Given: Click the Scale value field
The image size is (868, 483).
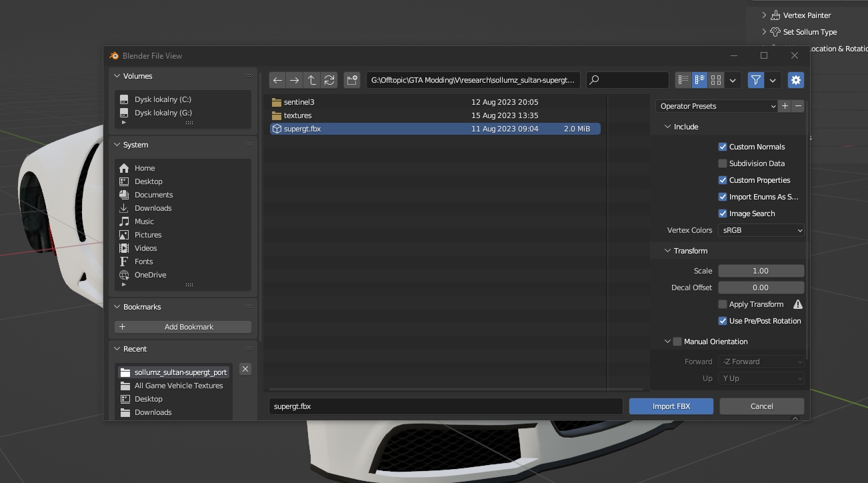Looking at the screenshot, I should coord(761,271).
